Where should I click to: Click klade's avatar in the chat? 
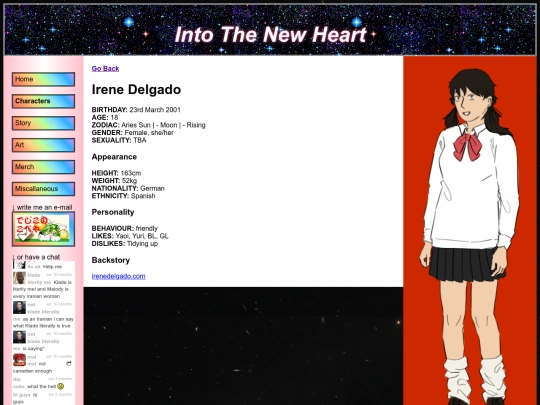click(19, 278)
